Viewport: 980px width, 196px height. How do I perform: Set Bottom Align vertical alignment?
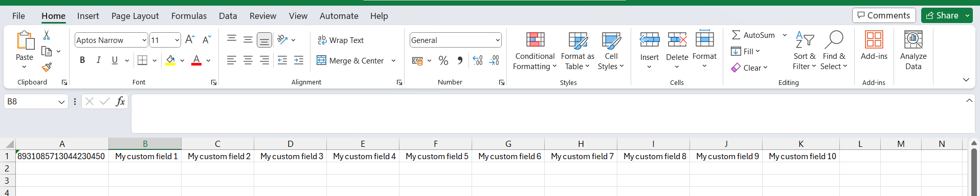(264, 40)
